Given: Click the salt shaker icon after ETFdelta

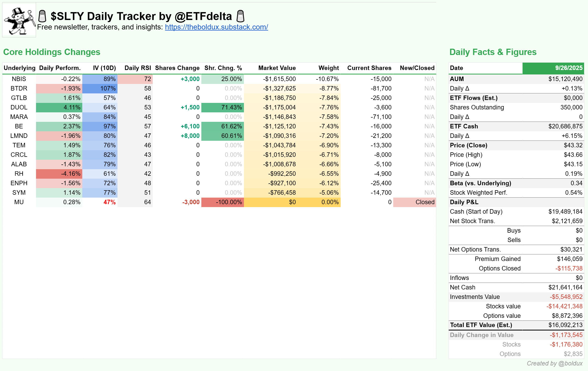Looking at the screenshot, I should coord(240,16).
